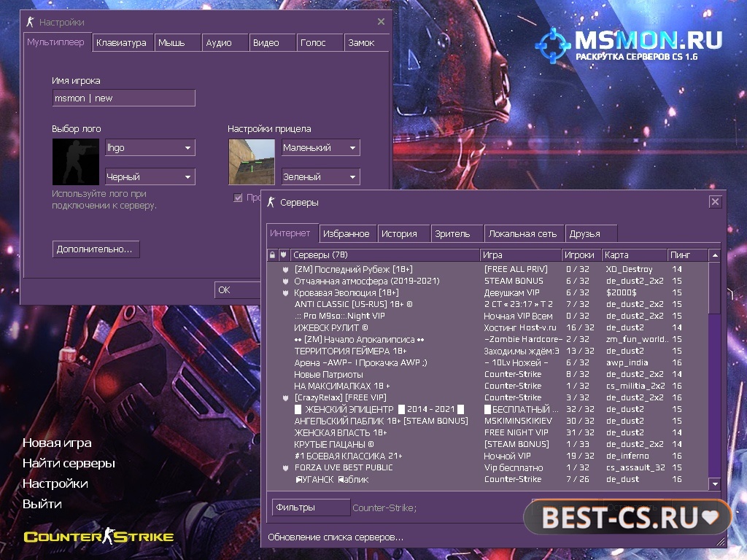The image size is (747, 560).
Task: Select Новые Патриоты server row
Action: 487,374
